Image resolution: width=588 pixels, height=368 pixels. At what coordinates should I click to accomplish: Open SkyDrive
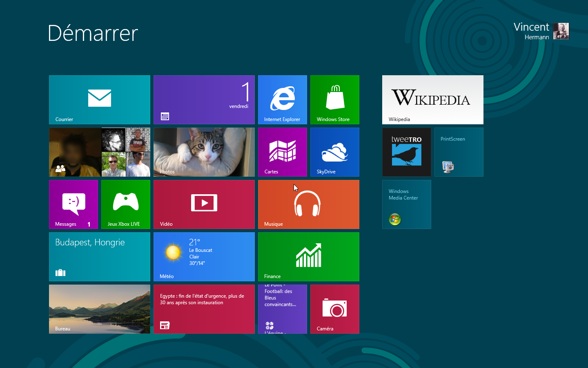point(334,152)
